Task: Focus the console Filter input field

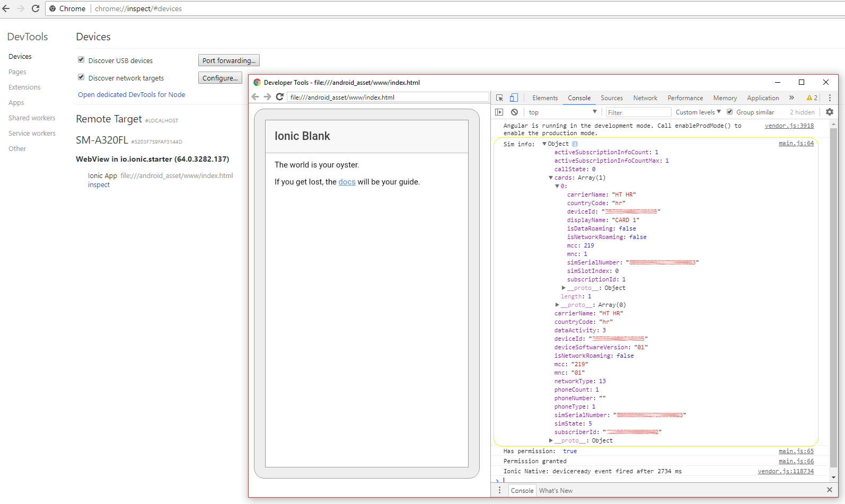Action: [638, 112]
